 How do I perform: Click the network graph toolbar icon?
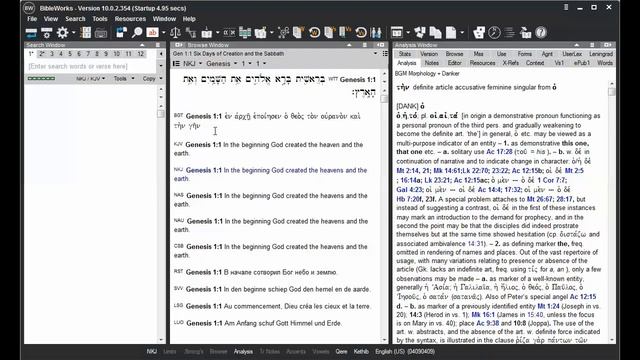(283, 33)
